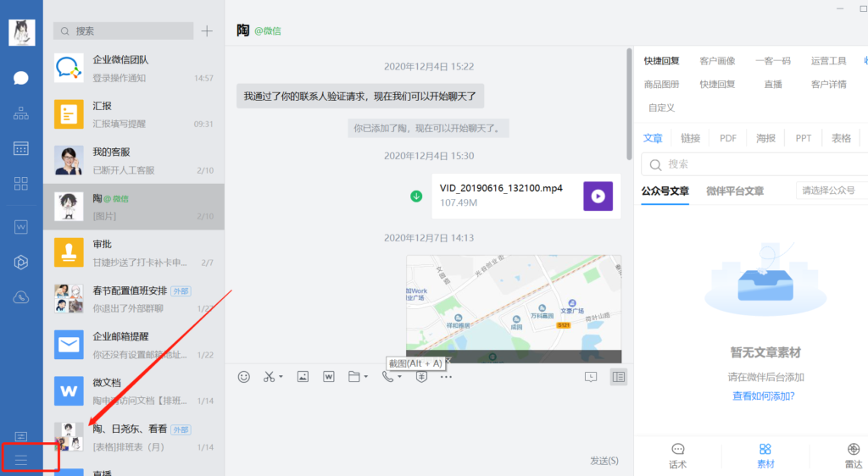The width and height of the screenshot is (868, 476).
Task: Open the hexagon cube icon in sidebar
Action: pos(21,262)
